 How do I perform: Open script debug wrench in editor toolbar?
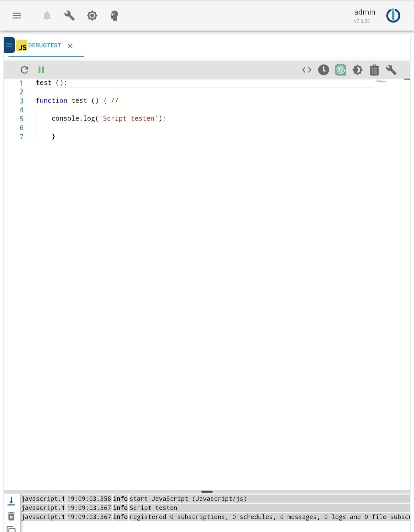(x=391, y=70)
